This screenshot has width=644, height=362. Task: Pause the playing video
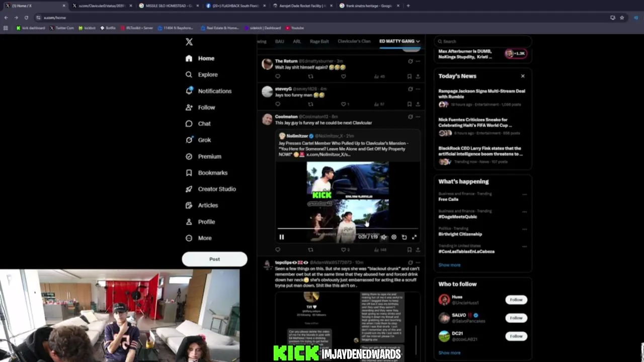(x=282, y=237)
